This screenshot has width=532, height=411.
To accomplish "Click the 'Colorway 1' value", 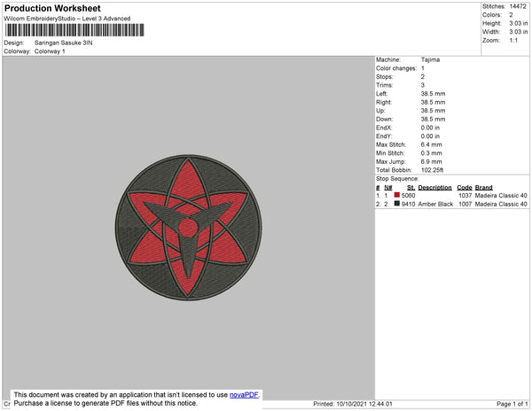I will [50, 51].
